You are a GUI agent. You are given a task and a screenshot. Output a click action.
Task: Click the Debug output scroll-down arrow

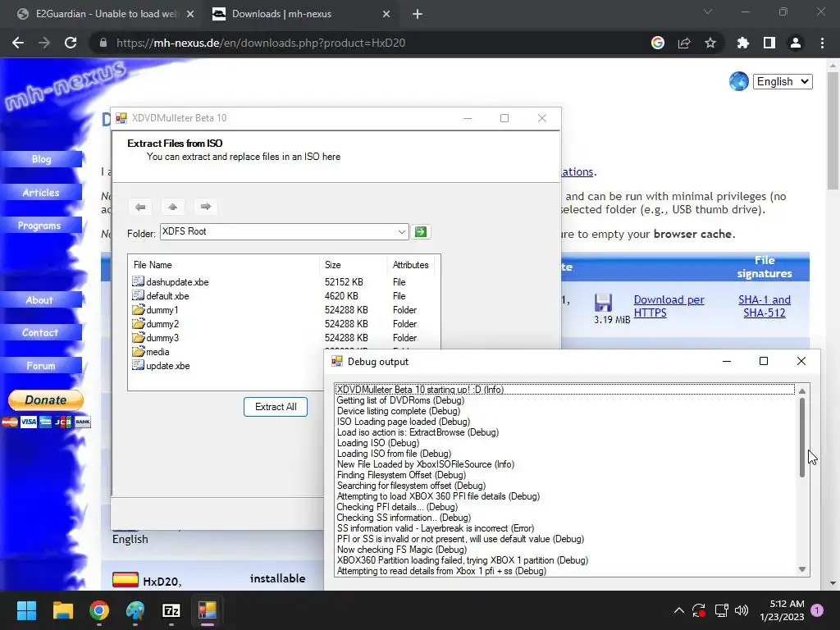[x=802, y=569]
